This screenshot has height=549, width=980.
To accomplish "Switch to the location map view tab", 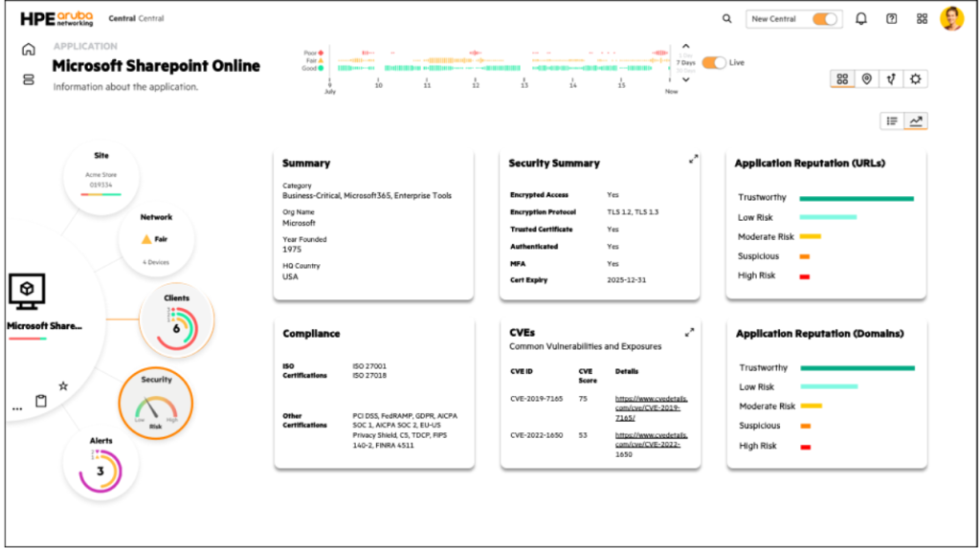I will coord(867,79).
